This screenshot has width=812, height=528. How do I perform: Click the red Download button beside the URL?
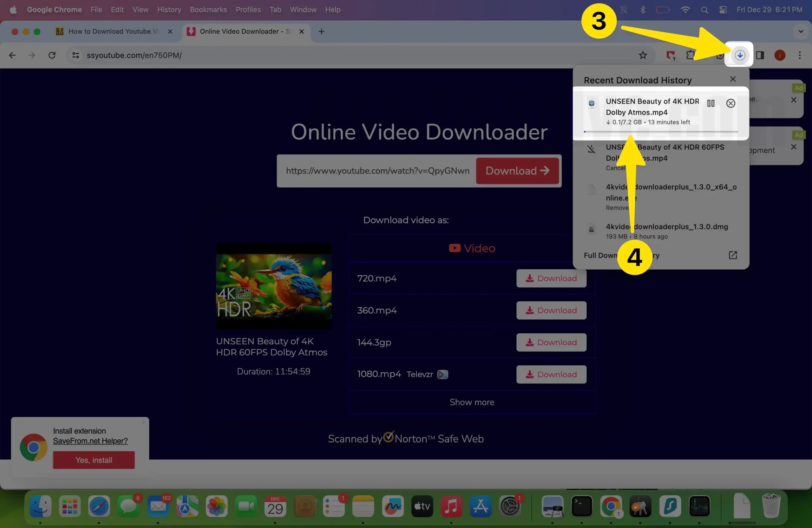[x=517, y=171]
